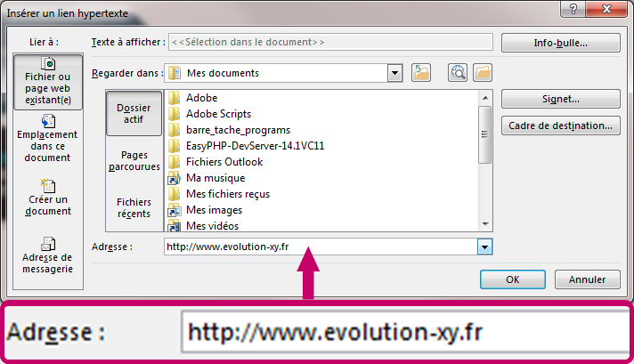Open the Info-bulle settings

click(560, 43)
